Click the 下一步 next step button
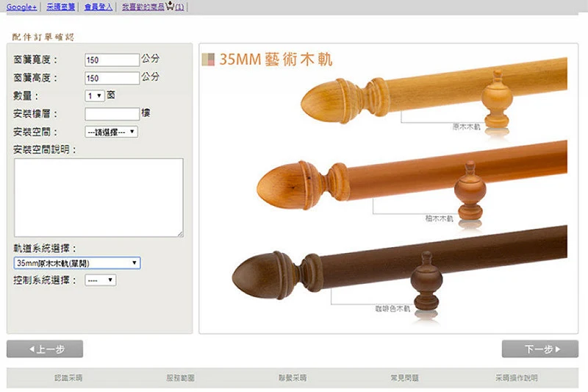The width and height of the screenshot is (588, 392). pyautogui.click(x=540, y=349)
